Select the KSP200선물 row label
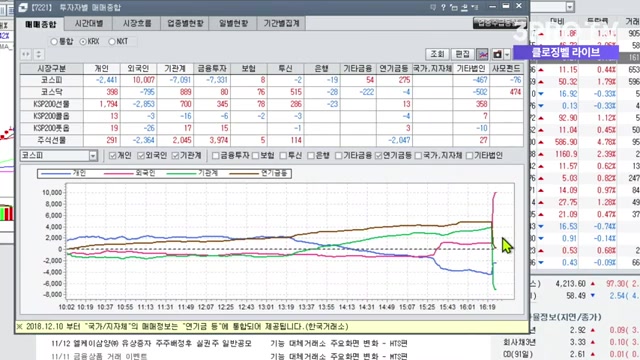This screenshot has width=640, height=360. [x=52, y=104]
